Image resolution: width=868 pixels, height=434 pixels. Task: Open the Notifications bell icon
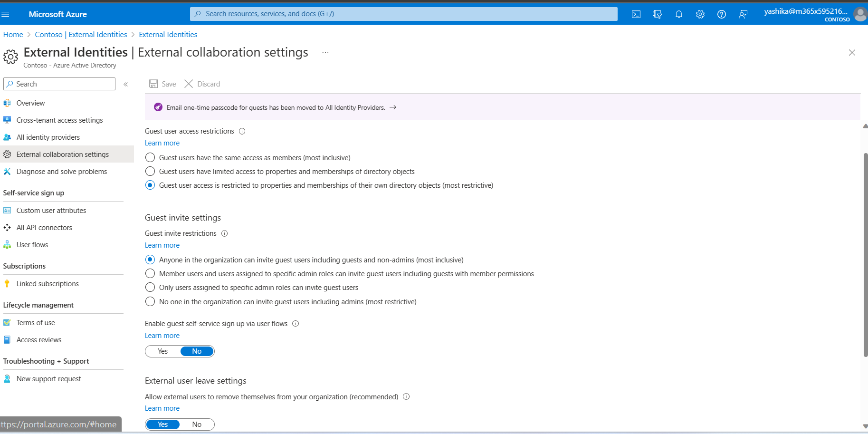pyautogui.click(x=678, y=14)
